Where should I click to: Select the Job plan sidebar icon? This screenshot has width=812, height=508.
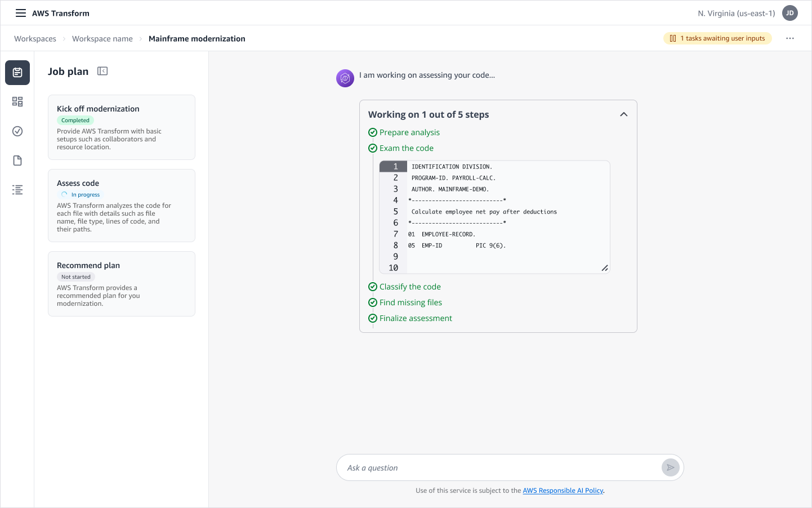(17, 73)
